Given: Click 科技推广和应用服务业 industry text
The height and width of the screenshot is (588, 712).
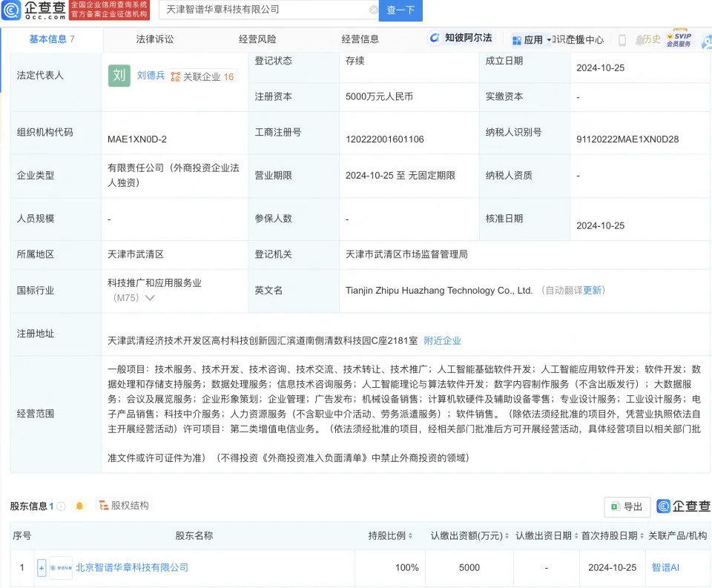Looking at the screenshot, I should point(154,283).
